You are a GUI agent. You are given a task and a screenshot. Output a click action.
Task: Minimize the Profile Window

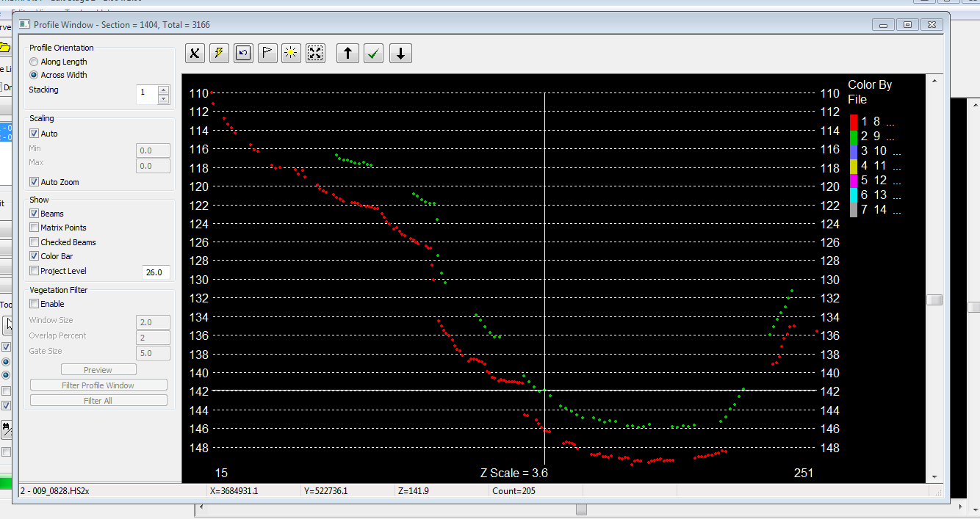click(x=883, y=25)
